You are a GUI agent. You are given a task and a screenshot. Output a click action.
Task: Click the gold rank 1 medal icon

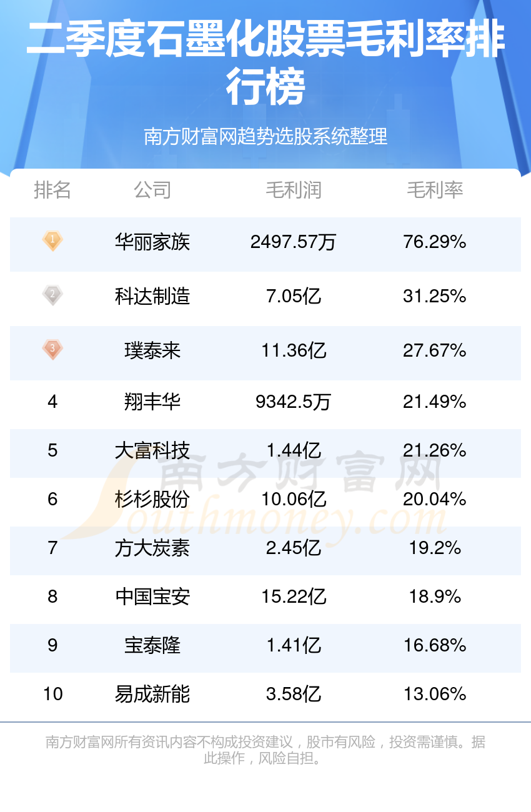pyautogui.click(x=52, y=240)
